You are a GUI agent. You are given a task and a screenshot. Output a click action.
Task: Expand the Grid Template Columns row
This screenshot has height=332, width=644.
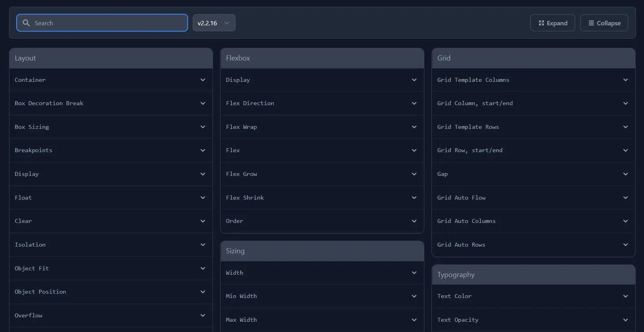point(533,80)
